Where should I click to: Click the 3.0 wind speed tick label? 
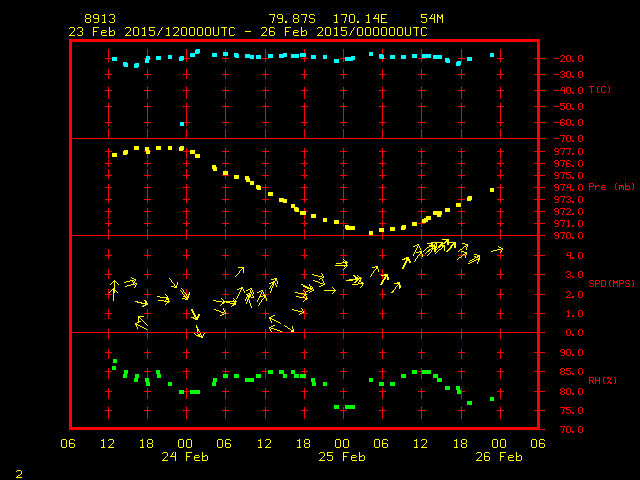click(574, 275)
